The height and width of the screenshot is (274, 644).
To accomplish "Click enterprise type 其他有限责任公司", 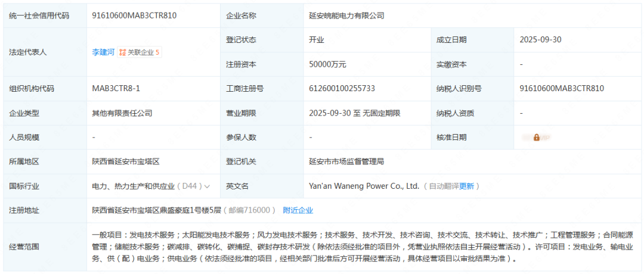I will (x=122, y=113).
